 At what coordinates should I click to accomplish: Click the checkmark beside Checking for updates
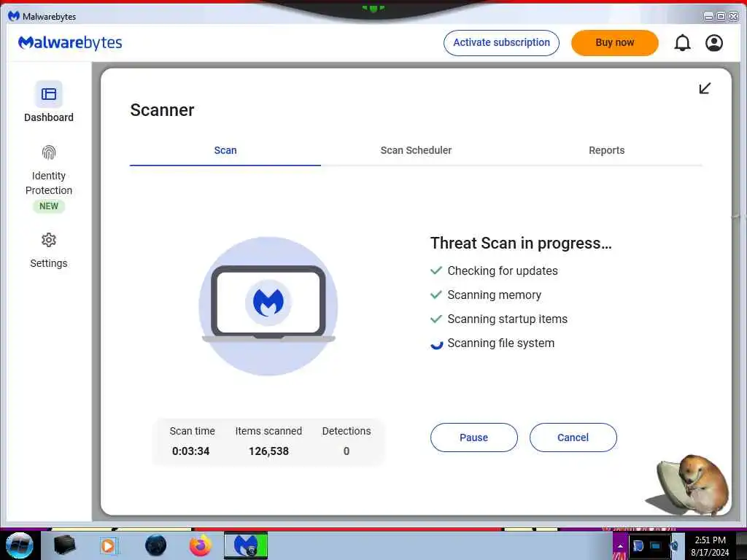point(436,271)
